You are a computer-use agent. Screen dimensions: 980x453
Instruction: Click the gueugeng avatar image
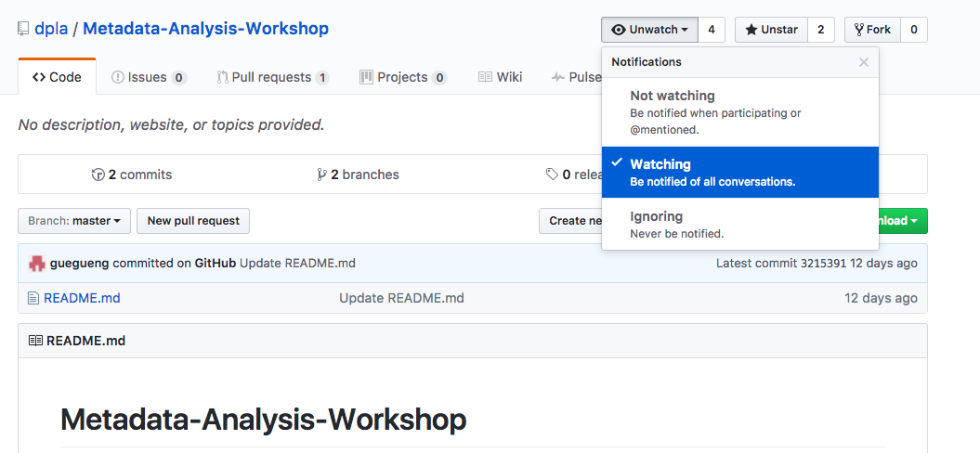37,263
